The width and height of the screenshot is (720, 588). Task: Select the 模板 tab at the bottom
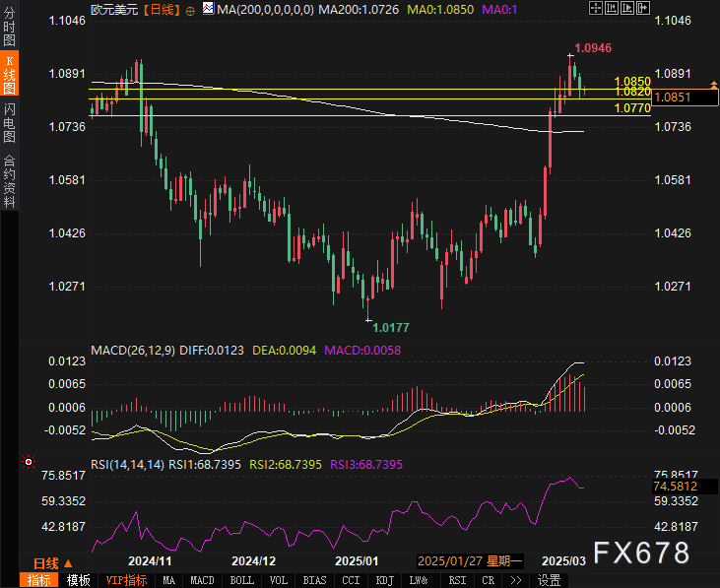point(78,580)
